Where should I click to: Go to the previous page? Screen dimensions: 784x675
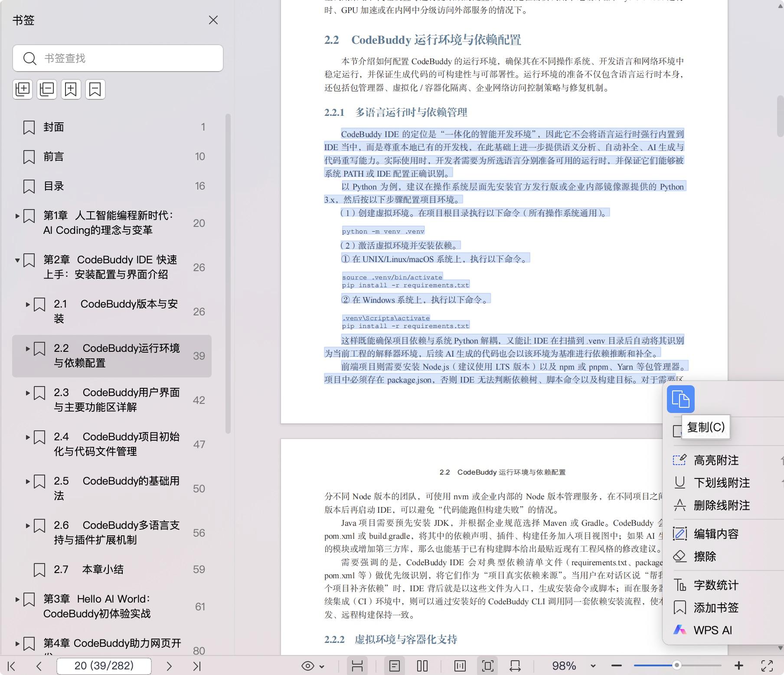[x=39, y=666]
